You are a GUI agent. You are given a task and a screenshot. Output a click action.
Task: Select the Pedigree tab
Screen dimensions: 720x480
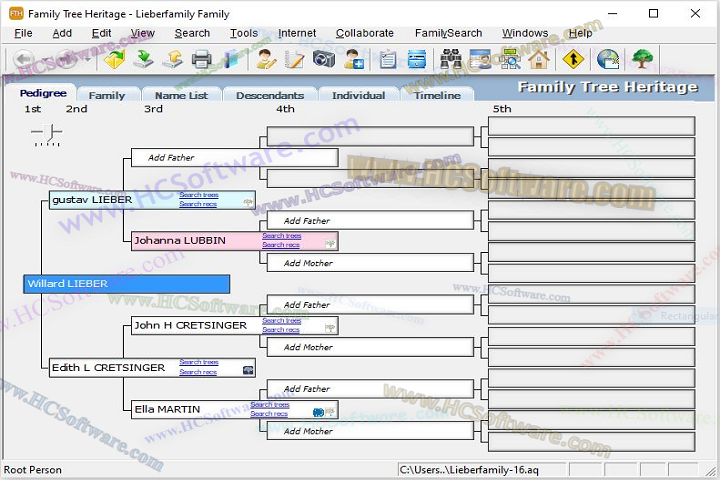43,93
